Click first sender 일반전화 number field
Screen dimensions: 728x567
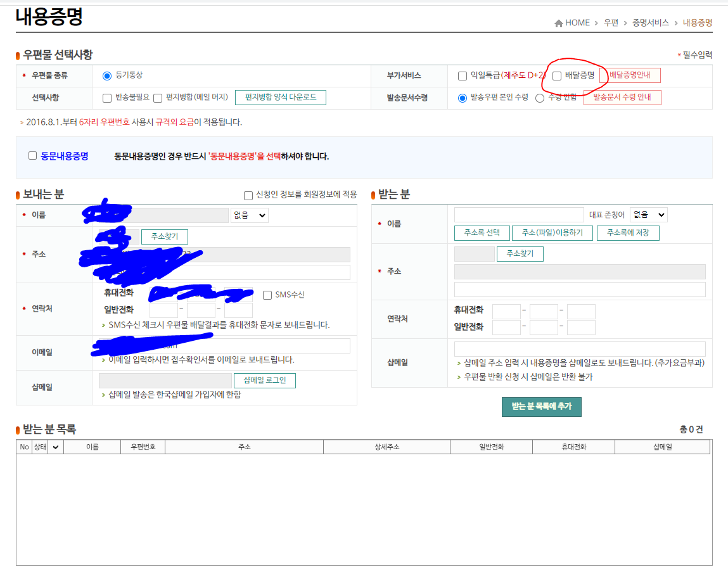pos(163,310)
